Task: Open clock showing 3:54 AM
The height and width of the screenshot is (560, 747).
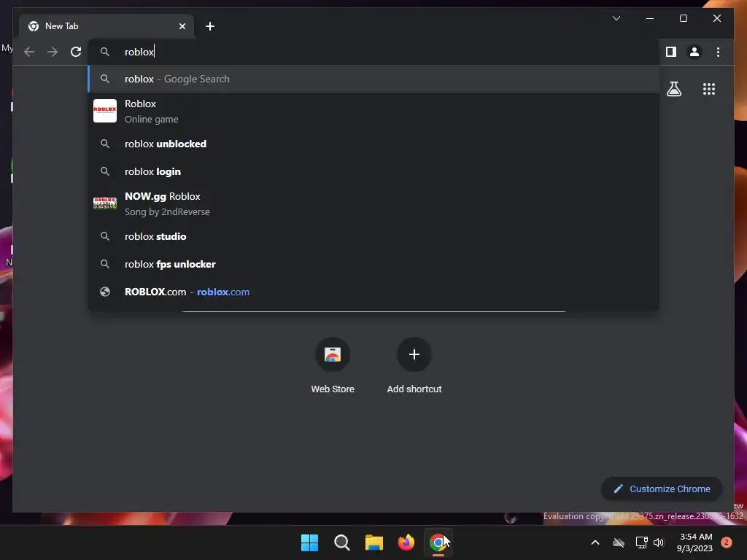Action: (x=694, y=542)
